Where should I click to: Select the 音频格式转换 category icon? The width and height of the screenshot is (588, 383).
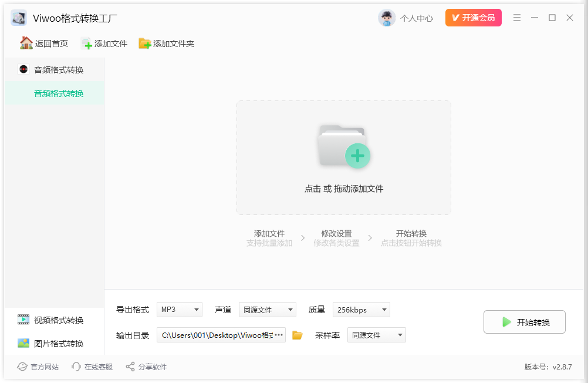pyautogui.click(x=23, y=69)
